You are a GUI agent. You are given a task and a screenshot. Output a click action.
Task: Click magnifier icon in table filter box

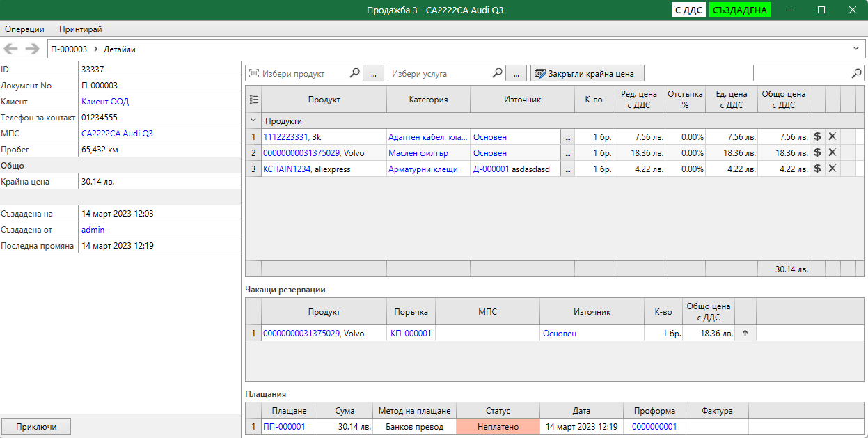tap(857, 73)
